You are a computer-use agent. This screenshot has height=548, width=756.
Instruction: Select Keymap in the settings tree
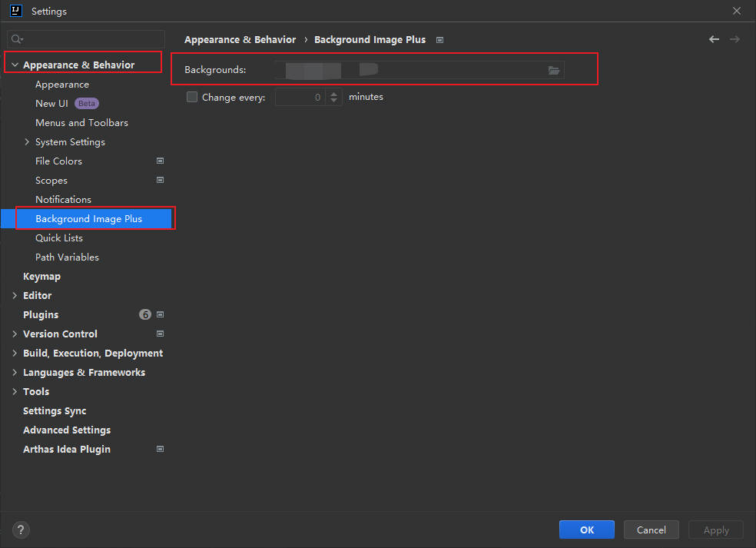(42, 277)
